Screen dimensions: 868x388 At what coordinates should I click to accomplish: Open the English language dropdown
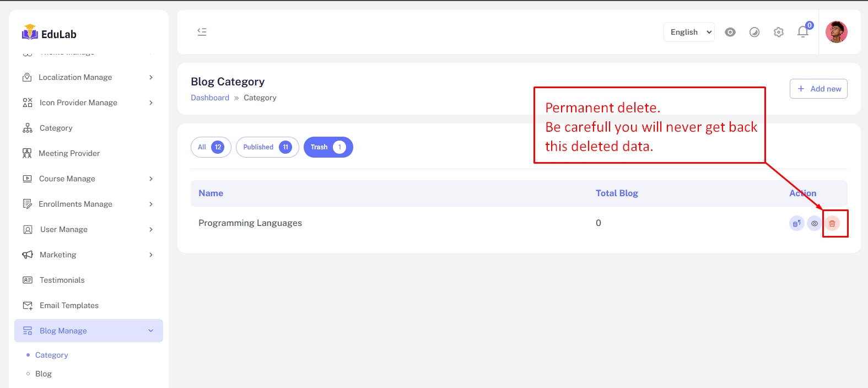689,32
